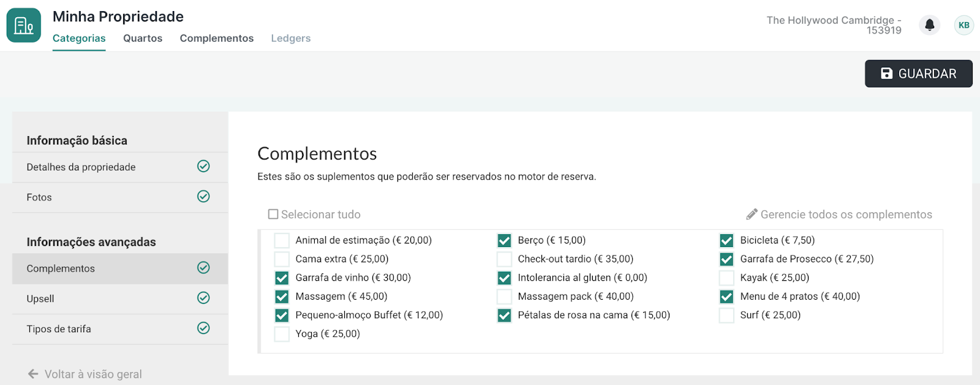Click the floppy disk icon on GUARDAR
The image size is (980, 385).
pos(886,74)
